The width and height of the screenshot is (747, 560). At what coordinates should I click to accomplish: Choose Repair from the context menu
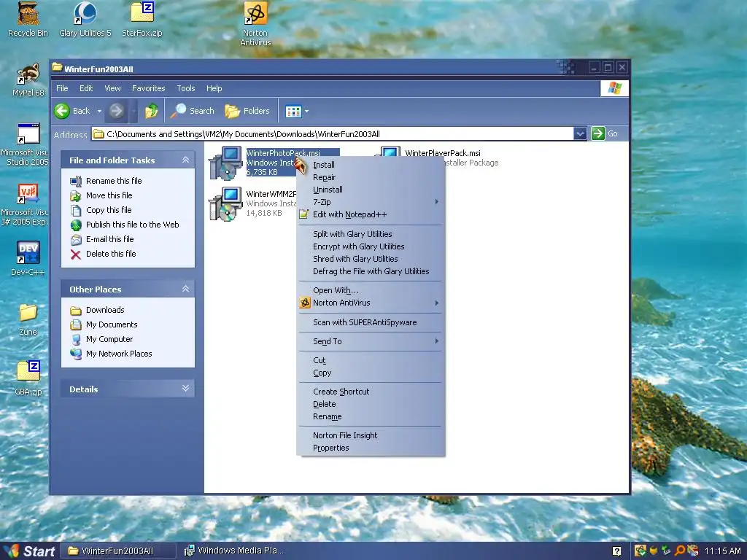[x=370, y=177]
